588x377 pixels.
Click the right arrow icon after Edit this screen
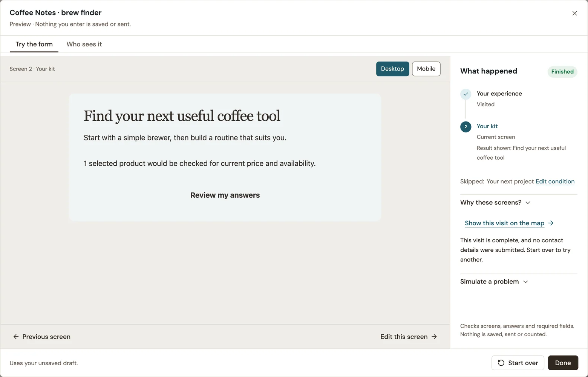coord(434,337)
